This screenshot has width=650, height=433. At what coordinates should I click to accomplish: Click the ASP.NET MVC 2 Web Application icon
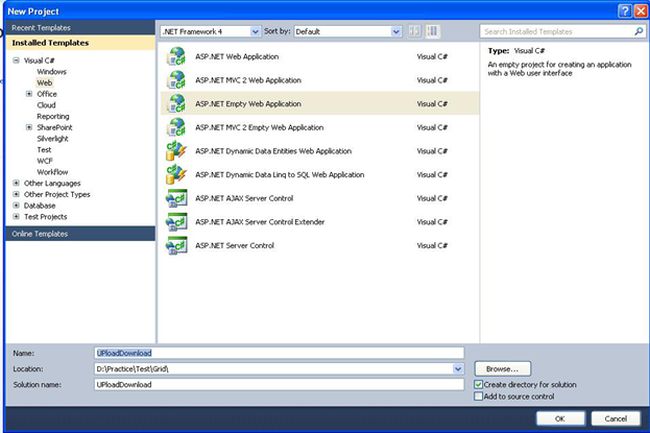coord(176,80)
